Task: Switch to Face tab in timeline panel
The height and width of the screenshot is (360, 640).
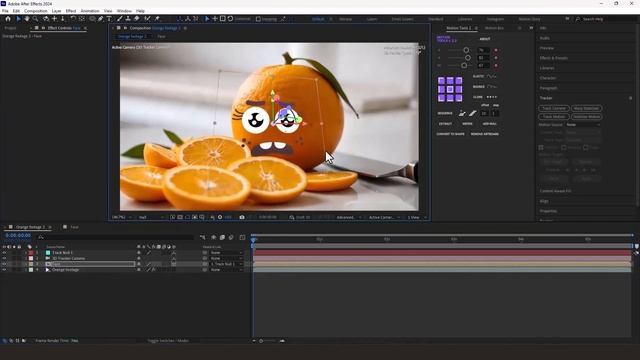Action: click(x=74, y=227)
